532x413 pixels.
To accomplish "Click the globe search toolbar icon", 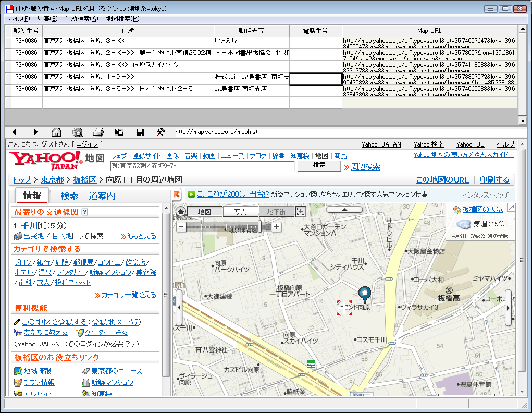I will click(78, 132).
